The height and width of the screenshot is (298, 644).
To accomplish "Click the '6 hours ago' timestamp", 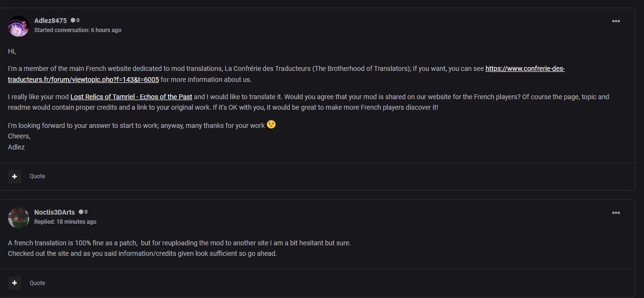I will pos(106,30).
